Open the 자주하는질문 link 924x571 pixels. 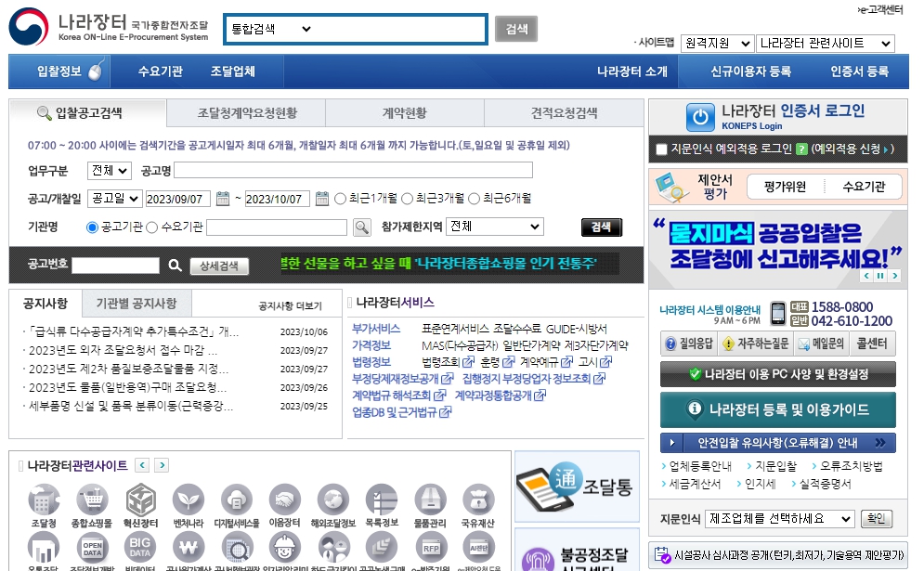[x=756, y=344]
